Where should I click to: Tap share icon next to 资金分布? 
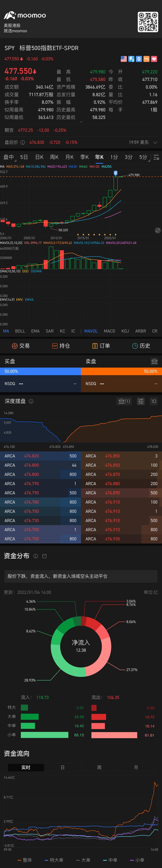[44, 556]
